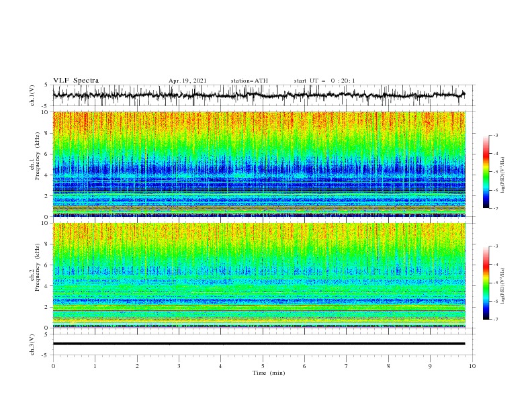Image resolution: width=532 pixels, height=411 pixels.
Task: Click the time axis tick label "5"
Action: 263,366
